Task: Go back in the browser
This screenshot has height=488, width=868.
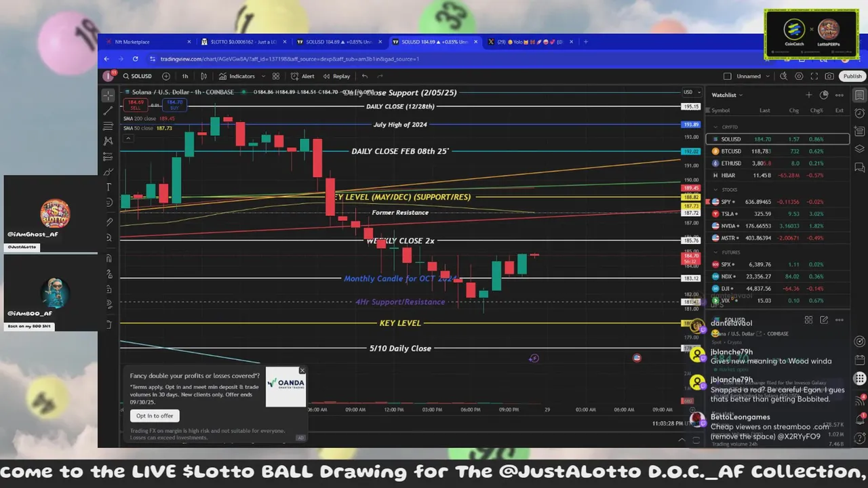Action: 106,59
